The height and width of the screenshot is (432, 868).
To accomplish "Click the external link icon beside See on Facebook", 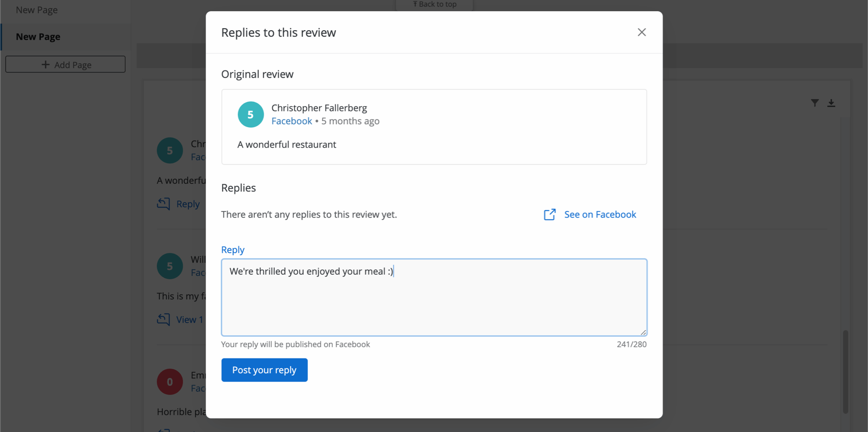I will 549,214.
